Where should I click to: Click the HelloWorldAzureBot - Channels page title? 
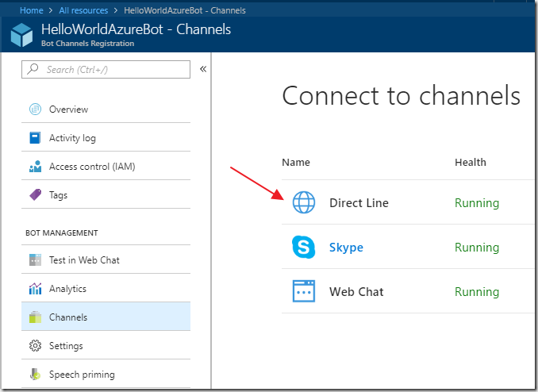click(136, 29)
